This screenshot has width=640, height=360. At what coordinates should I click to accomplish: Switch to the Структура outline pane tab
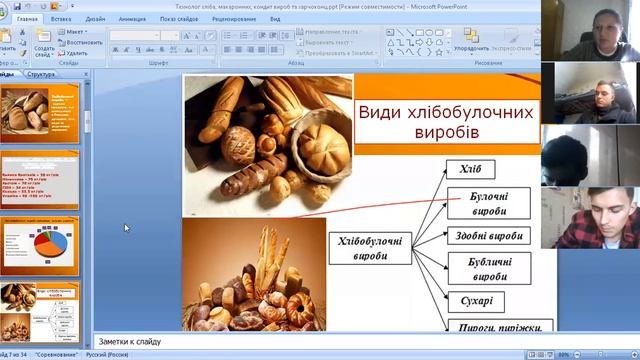click(40, 74)
